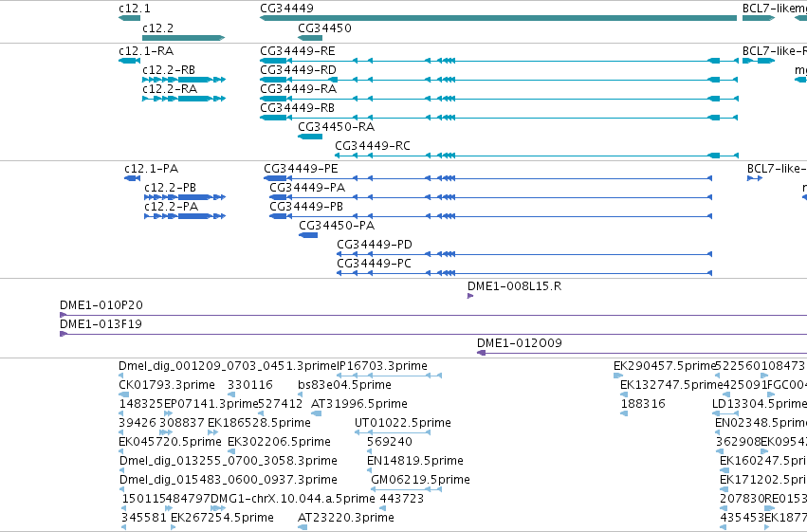Select protein c12.2-PB
Image resolution: width=807 pixels, height=532 pixels.
click(x=185, y=197)
